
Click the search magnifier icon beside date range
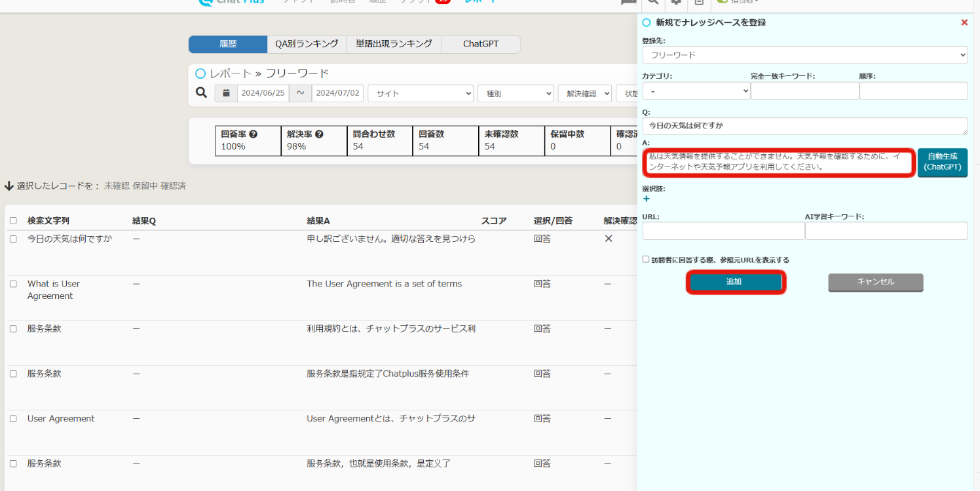(202, 92)
